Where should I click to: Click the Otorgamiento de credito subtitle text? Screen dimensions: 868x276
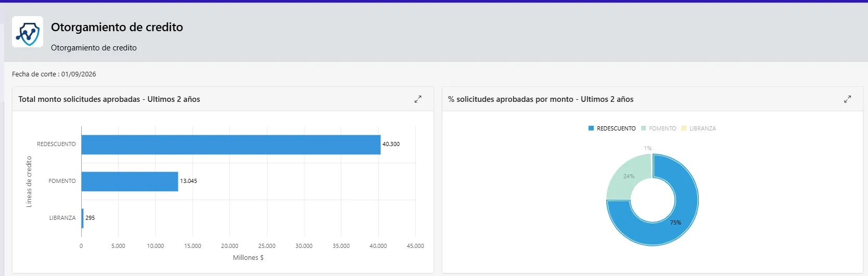[94, 48]
